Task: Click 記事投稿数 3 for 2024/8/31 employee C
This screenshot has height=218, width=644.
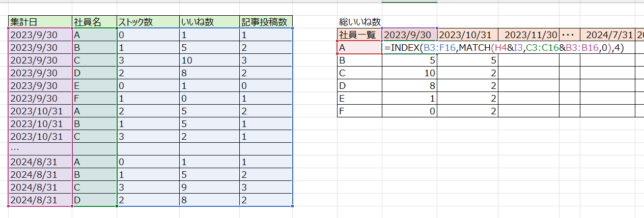Action: click(266, 188)
